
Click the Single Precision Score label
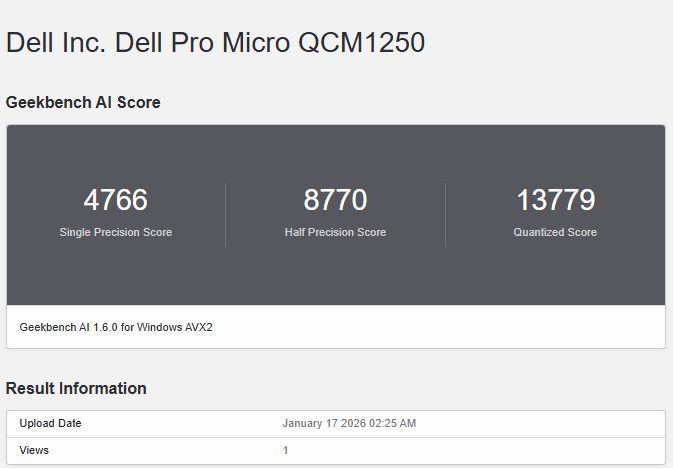pyautogui.click(x=115, y=232)
